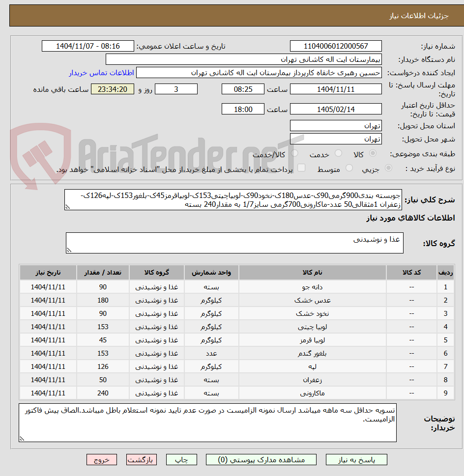Click the تعداد / مقدار column header
Screen dimensions: 464x476
(103, 272)
